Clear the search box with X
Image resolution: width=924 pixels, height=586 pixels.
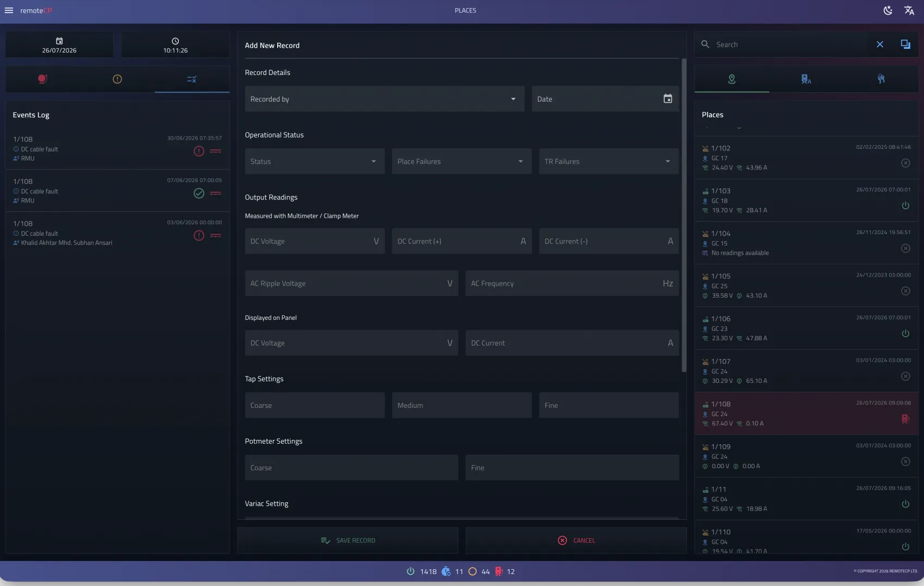(x=880, y=45)
